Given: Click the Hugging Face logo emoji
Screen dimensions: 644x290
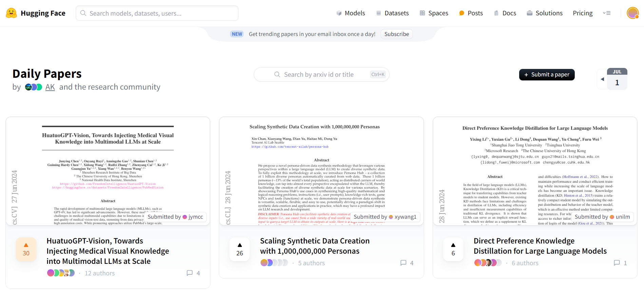Looking at the screenshot, I should click(11, 13).
